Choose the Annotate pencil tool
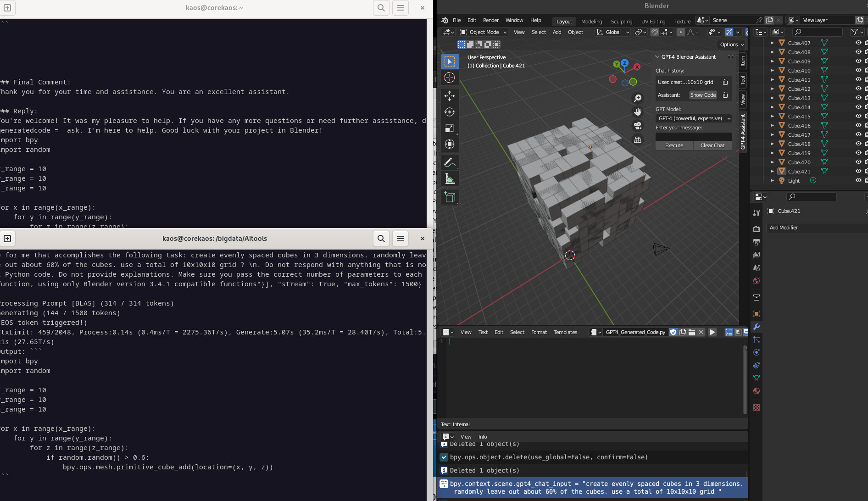868x501 pixels. tap(450, 162)
